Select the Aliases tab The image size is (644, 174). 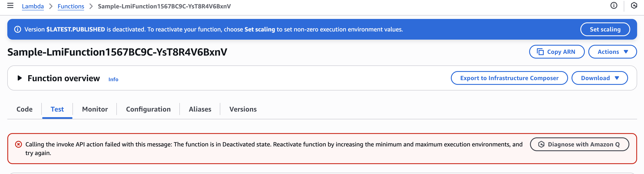click(x=200, y=109)
